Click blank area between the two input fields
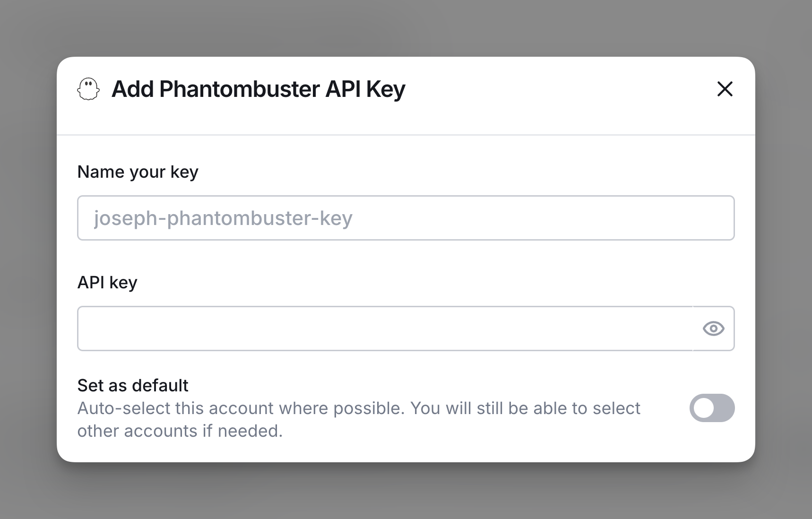 pos(406,265)
